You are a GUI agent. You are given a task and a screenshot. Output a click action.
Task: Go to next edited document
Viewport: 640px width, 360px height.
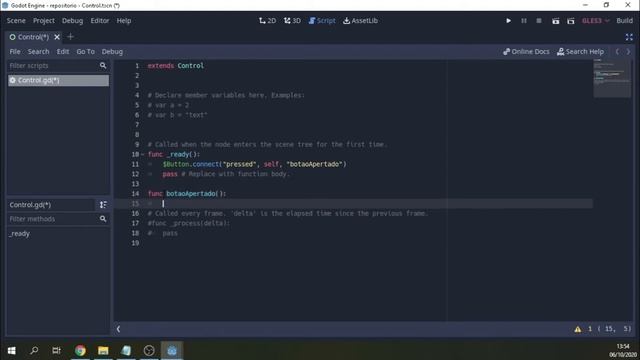(x=628, y=51)
